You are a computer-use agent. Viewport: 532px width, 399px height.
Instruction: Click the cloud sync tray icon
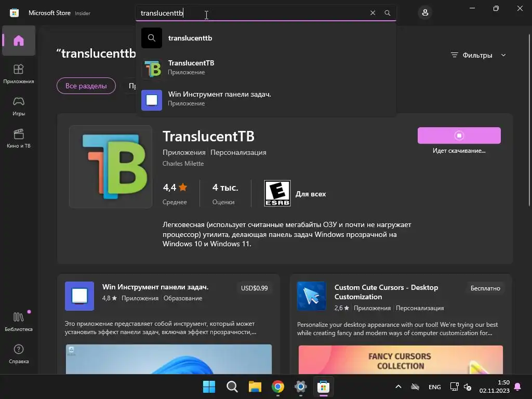tap(415, 387)
